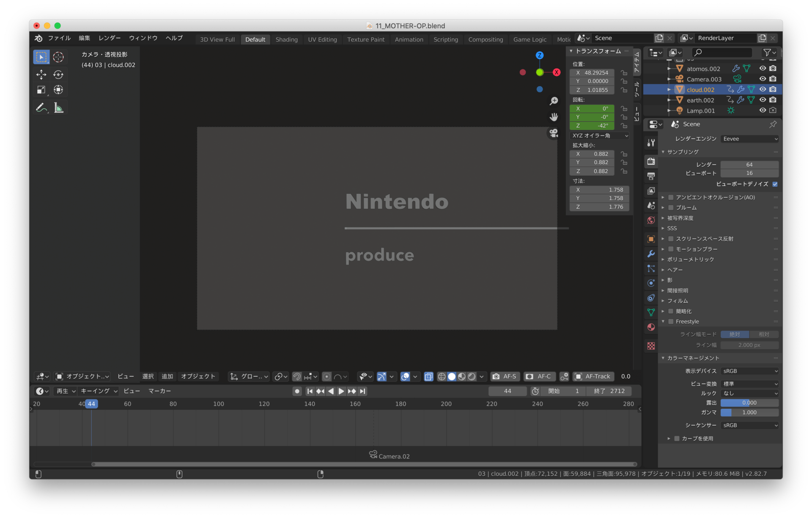Open the ヘルプ menu

(174, 38)
